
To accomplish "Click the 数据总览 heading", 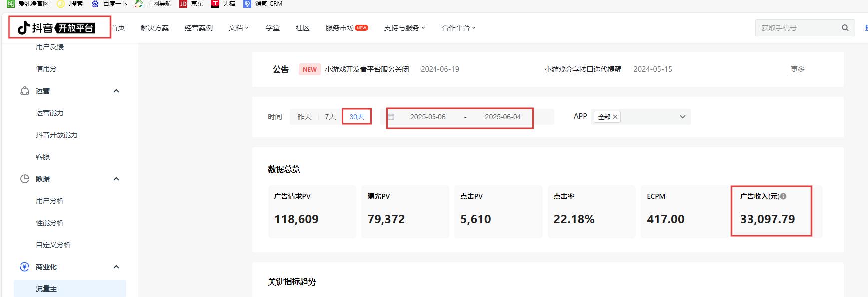I will coord(284,169).
